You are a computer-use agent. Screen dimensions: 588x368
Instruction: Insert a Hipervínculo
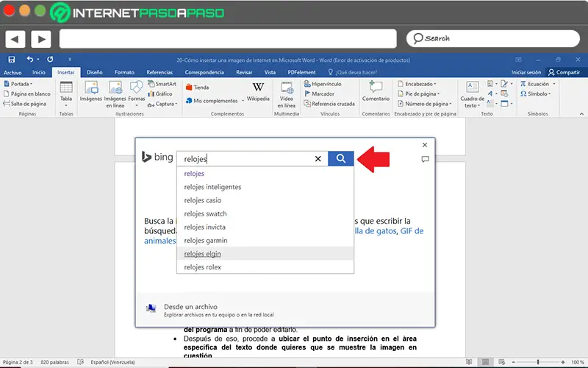(x=323, y=84)
